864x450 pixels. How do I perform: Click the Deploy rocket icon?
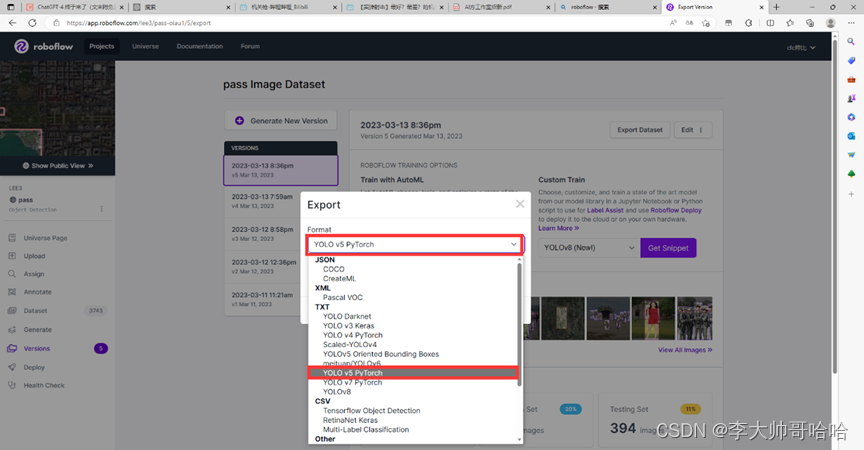point(12,367)
